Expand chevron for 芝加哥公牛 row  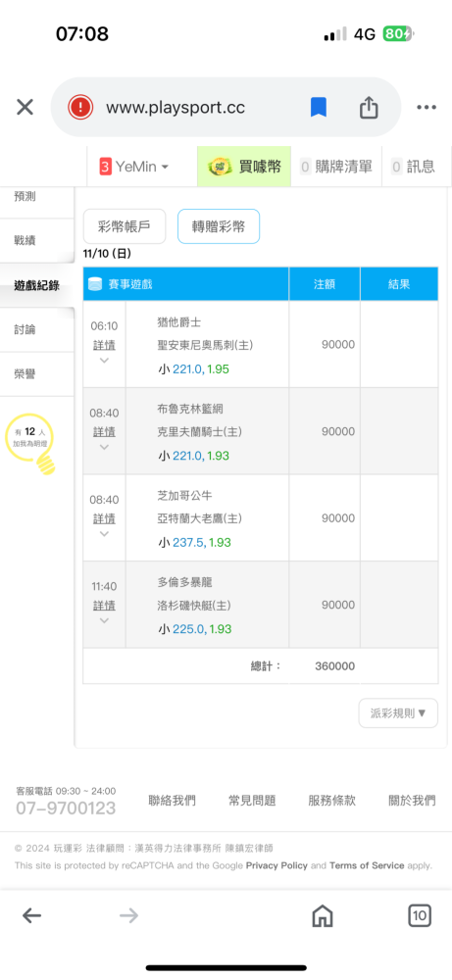click(104, 534)
